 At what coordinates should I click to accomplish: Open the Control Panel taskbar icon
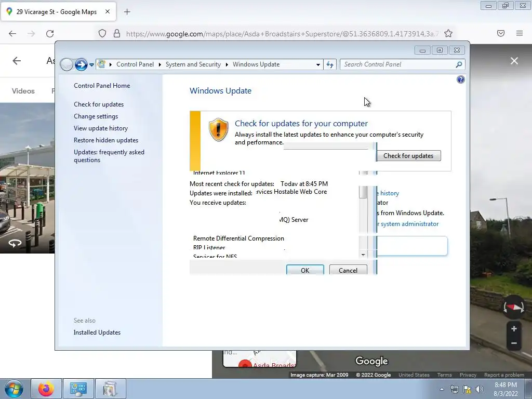[x=78, y=389]
